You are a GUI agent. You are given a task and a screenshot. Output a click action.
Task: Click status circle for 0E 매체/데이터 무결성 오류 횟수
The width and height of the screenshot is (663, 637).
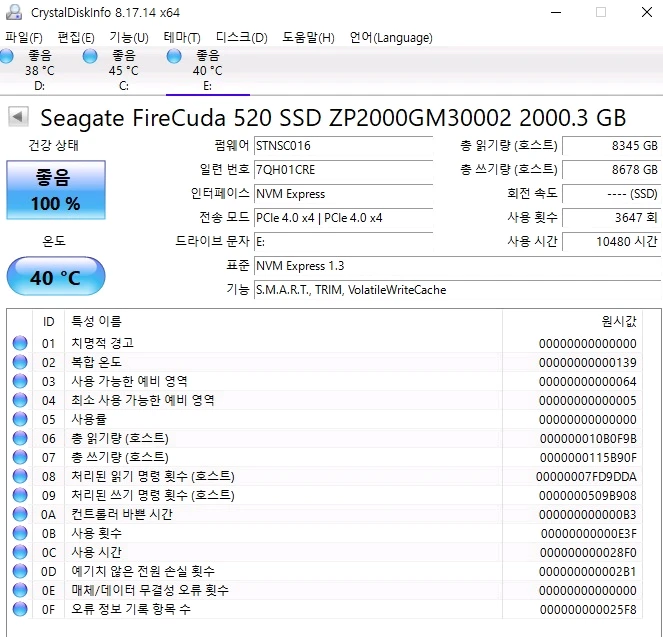click(20, 590)
